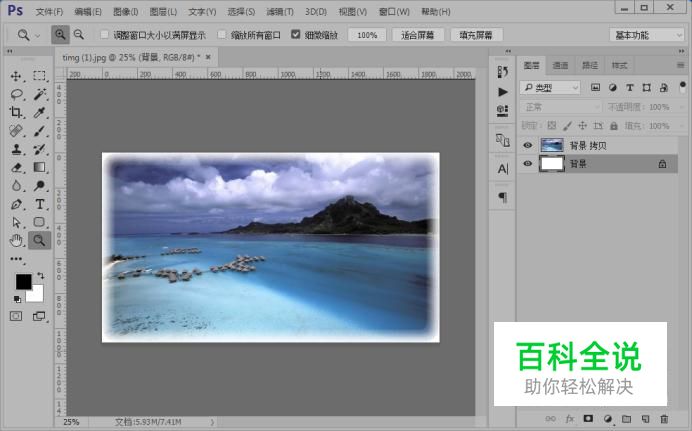Select the Path Selection tool
This screenshot has width=692, height=431.
tap(16, 222)
